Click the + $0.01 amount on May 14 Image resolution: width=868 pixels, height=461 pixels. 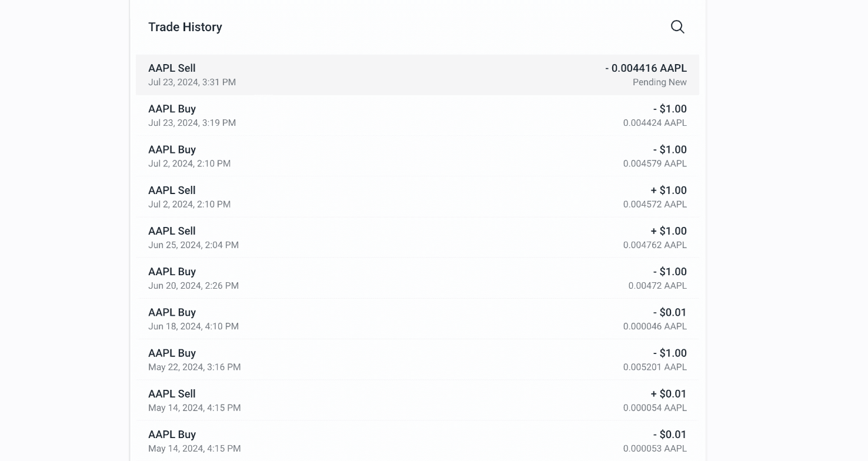(669, 394)
